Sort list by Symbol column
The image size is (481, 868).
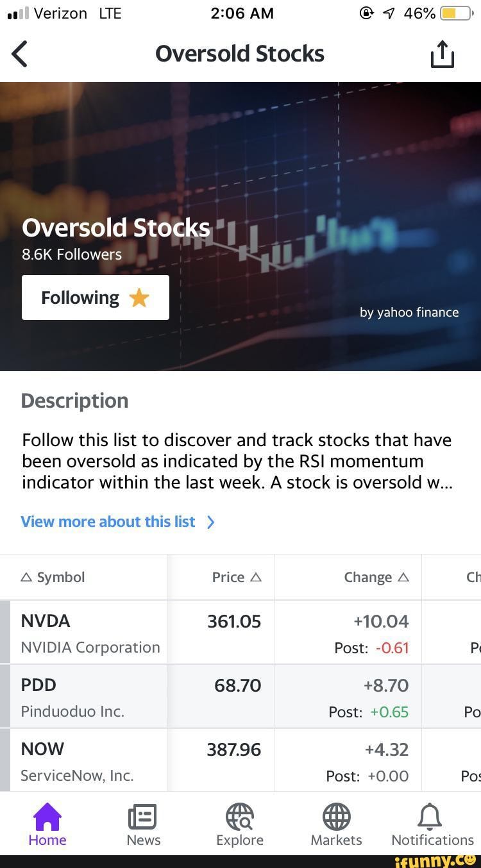(53, 577)
